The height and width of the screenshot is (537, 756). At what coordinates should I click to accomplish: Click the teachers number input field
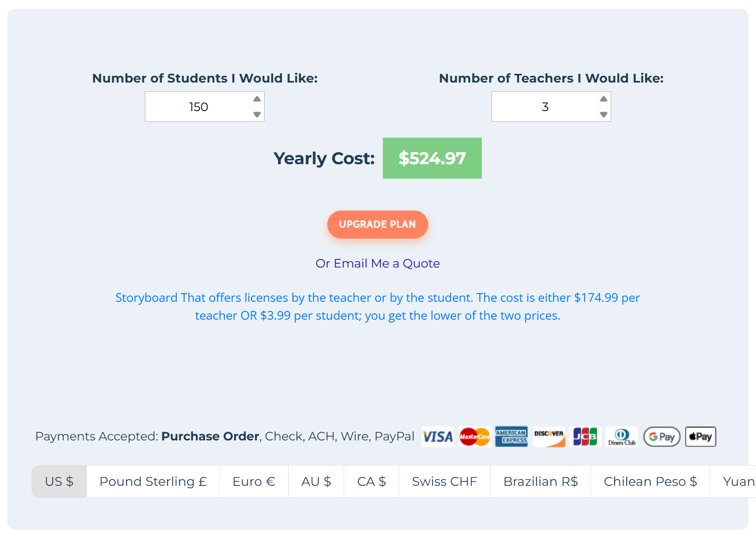pyautogui.click(x=545, y=107)
